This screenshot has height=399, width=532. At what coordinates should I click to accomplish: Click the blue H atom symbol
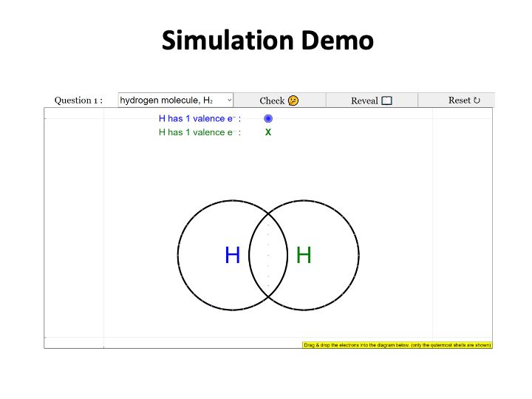233,255
